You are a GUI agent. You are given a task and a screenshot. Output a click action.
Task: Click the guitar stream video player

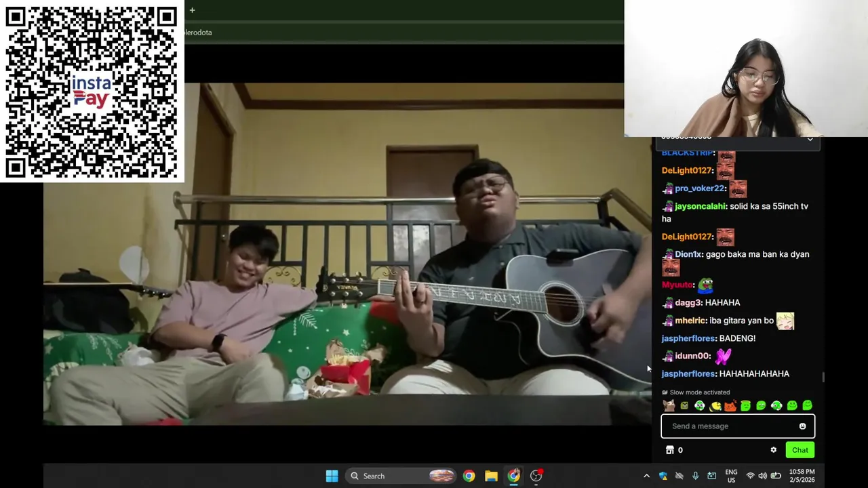click(347, 254)
